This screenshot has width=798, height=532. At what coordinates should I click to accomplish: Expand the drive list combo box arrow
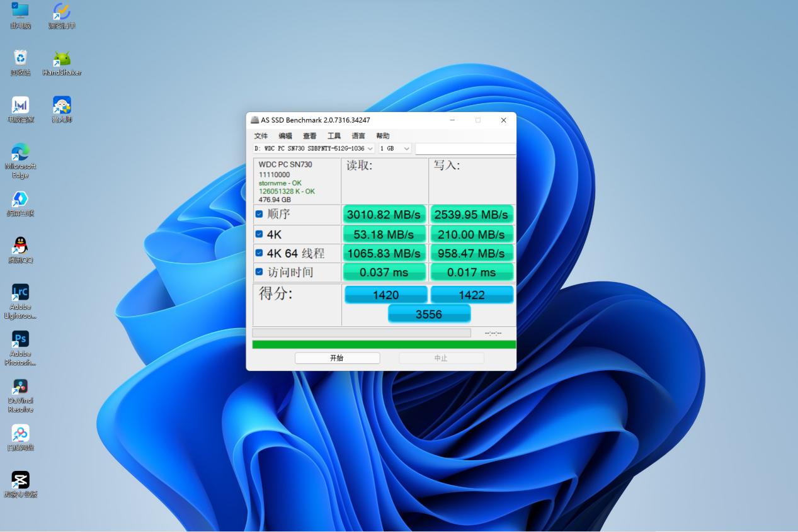[370, 148]
